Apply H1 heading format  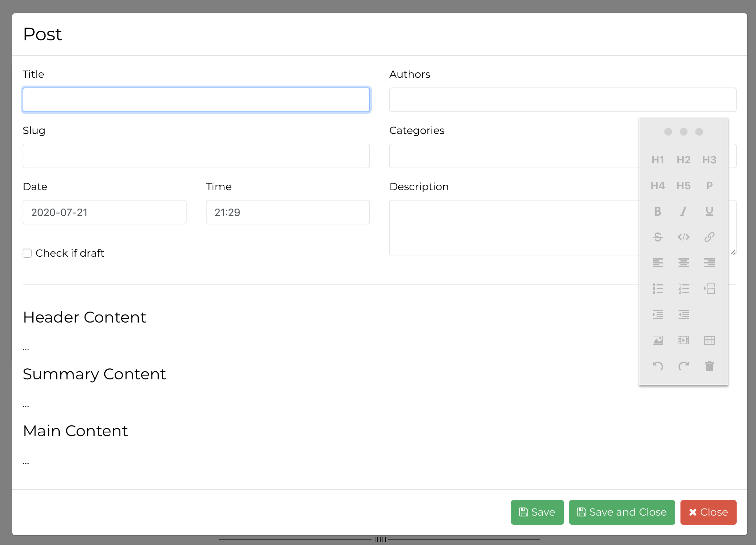point(657,160)
